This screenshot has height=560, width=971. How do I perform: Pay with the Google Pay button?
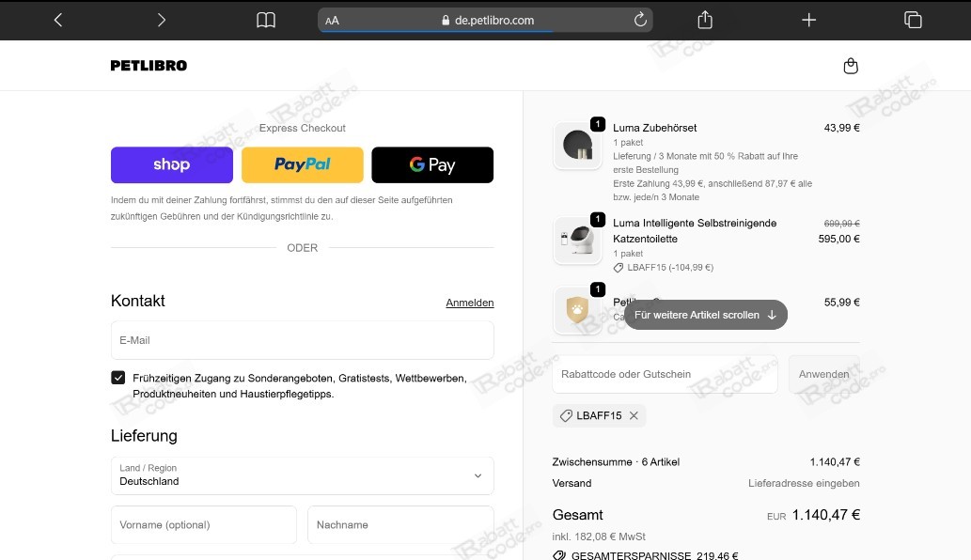432,164
